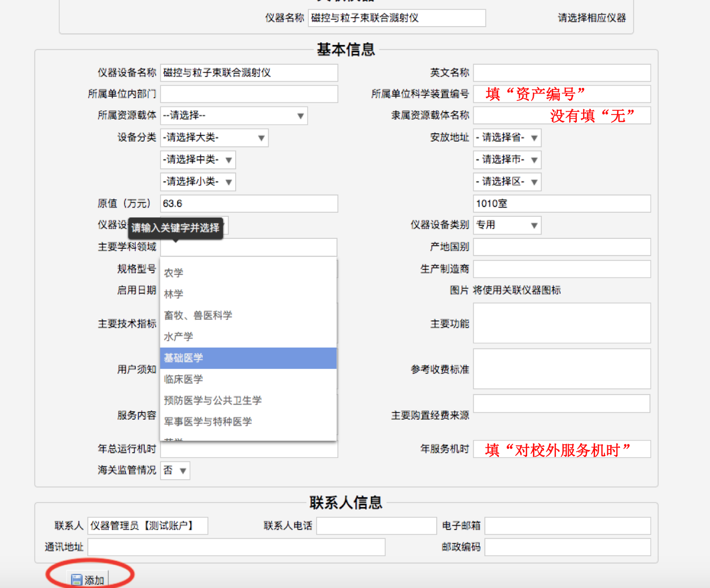Click the 原值(万元) field showing 63.6
Viewport: 710px width, 588px height.
(x=249, y=204)
